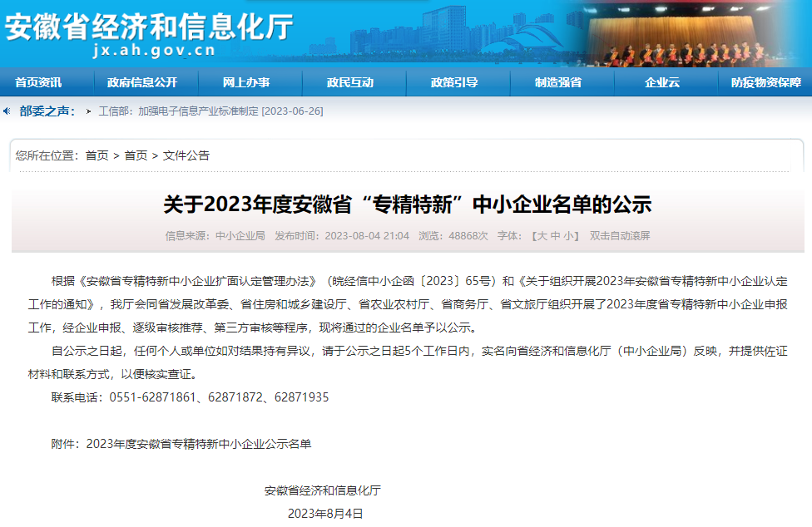The height and width of the screenshot is (527, 812).
Task: Visit the 防疫物资保障 section
Action: pos(767,83)
